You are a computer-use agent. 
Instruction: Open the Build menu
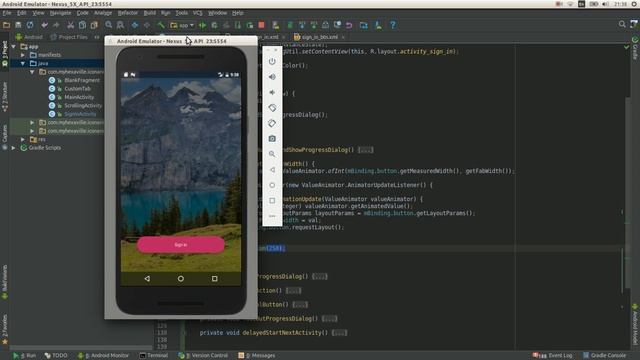[x=150, y=13]
